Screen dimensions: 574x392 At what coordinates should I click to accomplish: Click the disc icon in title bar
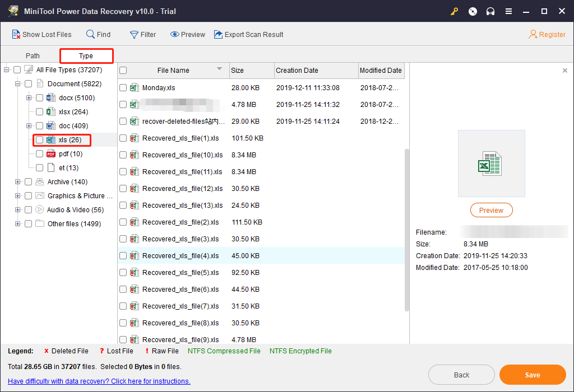pos(473,11)
